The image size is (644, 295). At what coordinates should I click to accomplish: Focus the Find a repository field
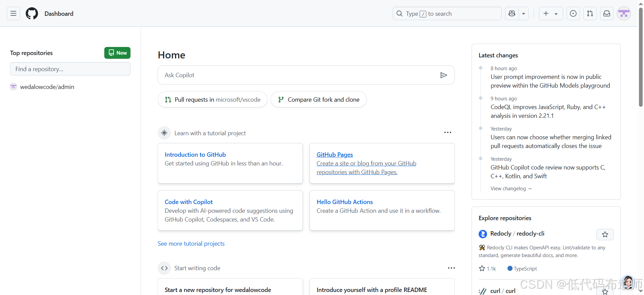[x=70, y=69]
